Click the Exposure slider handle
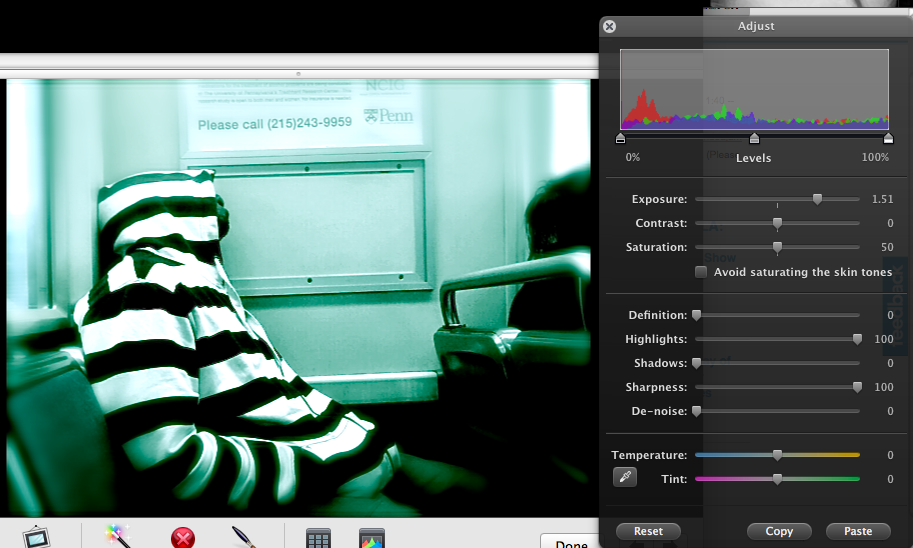The height and width of the screenshot is (548, 913). coord(817,199)
